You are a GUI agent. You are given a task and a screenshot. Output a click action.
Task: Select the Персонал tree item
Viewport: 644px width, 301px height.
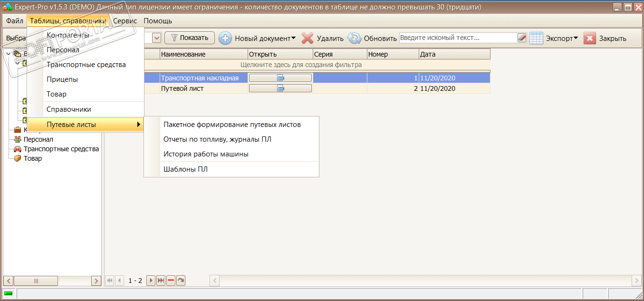point(38,139)
